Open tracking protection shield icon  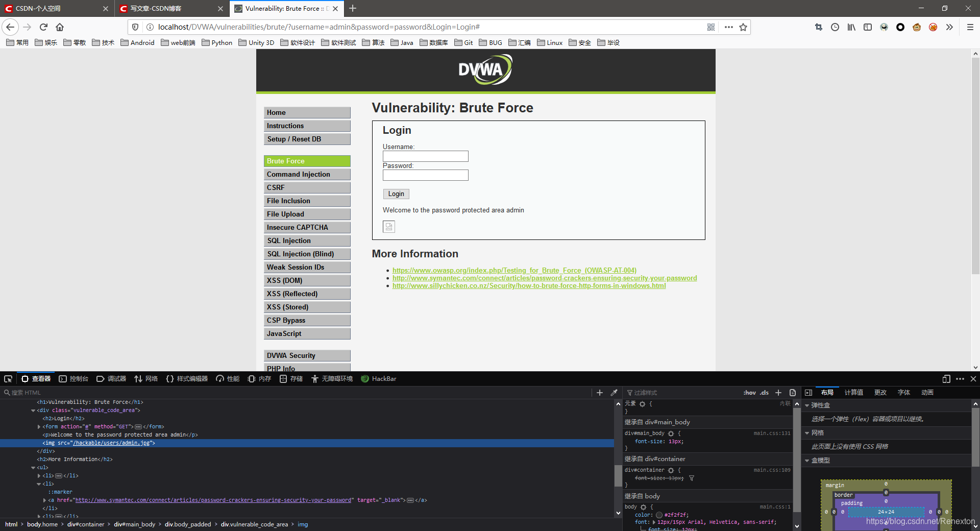(135, 27)
